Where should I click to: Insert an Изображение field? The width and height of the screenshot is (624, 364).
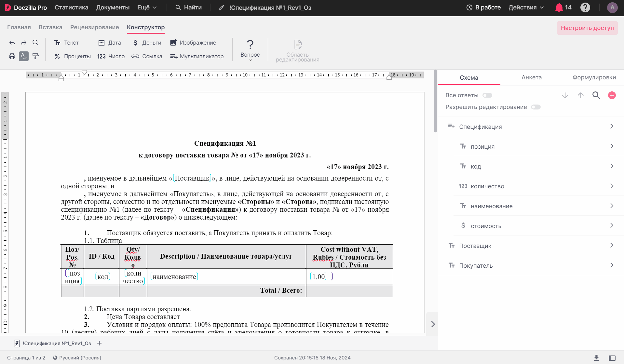point(193,43)
